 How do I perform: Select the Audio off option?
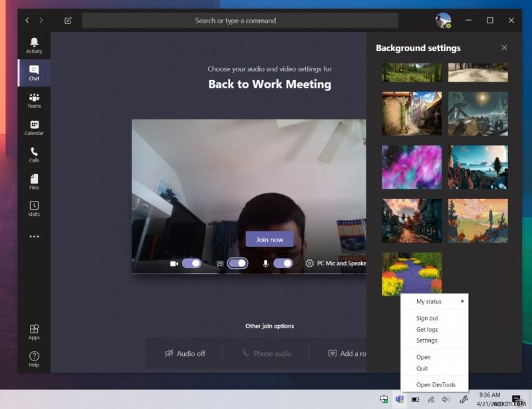click(x=186, y=353)
